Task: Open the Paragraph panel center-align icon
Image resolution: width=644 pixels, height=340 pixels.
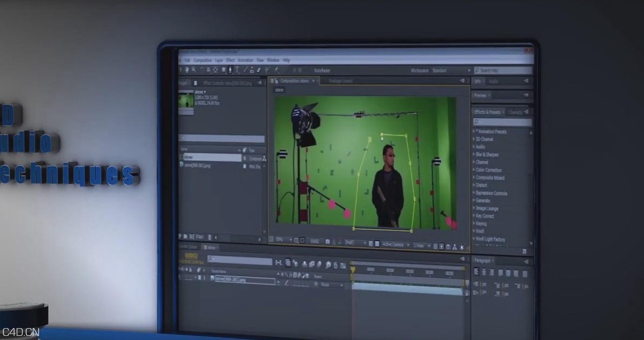Action: (x=484, y=272)
